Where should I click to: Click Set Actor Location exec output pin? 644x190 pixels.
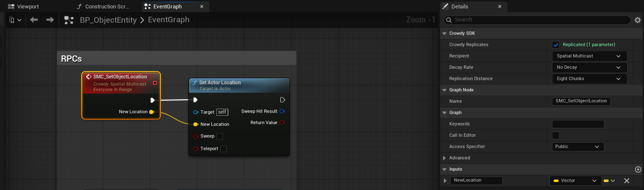tap(282, 100)
